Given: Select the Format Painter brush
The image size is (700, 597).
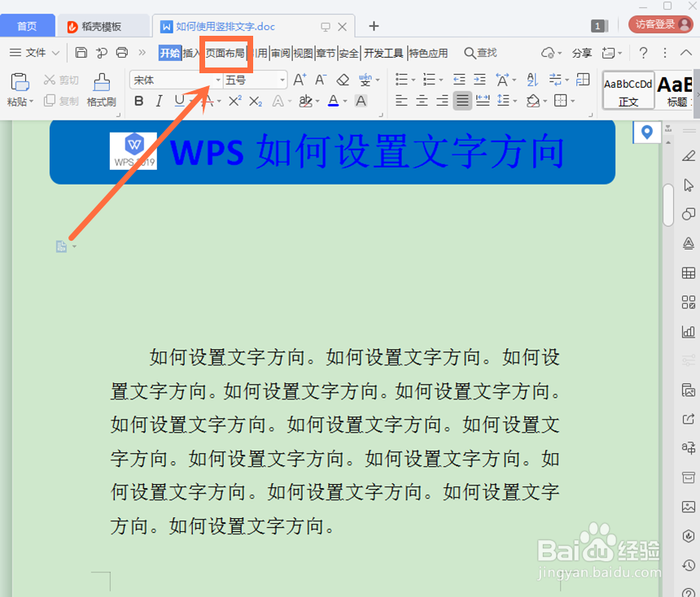Looking at the screenshot, I should click(102, 90).
